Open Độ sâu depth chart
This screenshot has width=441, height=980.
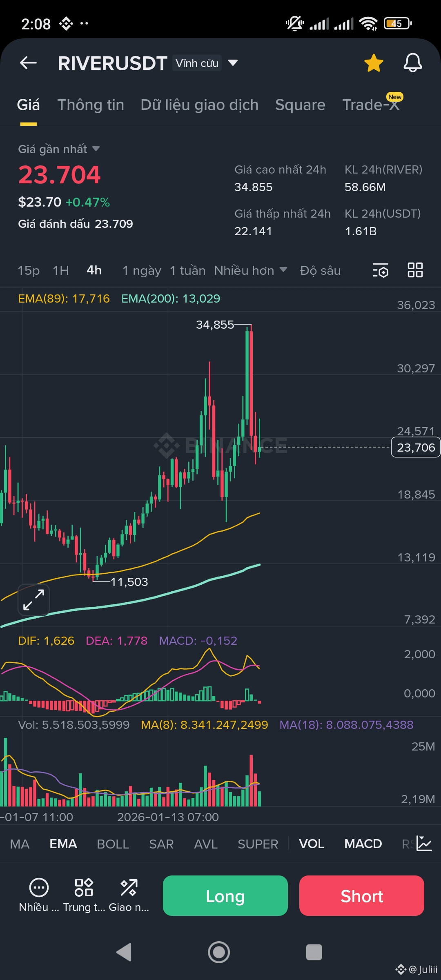[x=320, y=270]
